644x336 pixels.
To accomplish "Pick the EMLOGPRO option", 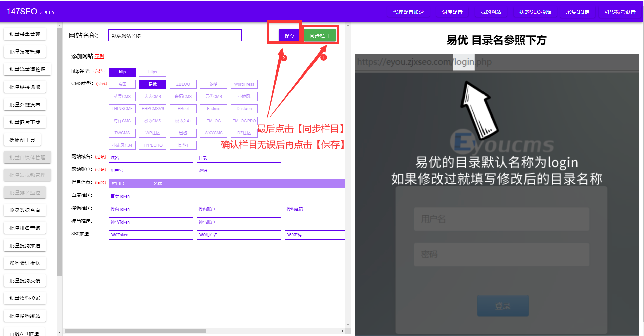I will (x=244, y=121).
